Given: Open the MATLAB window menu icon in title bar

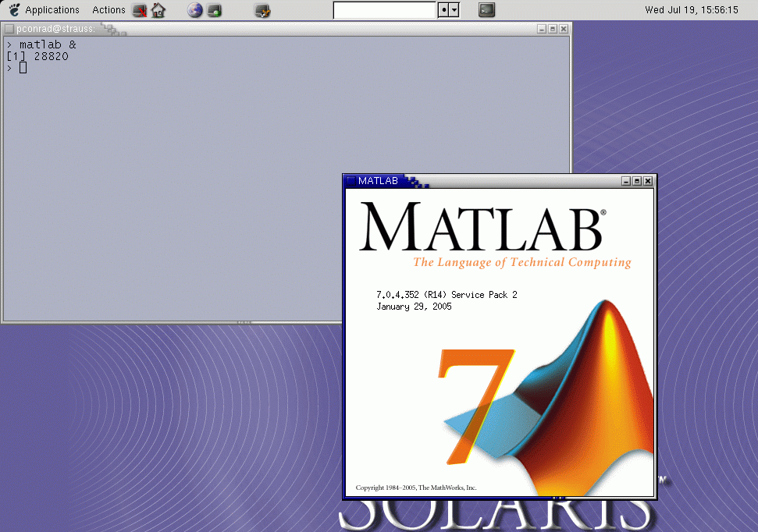Looking at the screenshot, I should [351, 181].
